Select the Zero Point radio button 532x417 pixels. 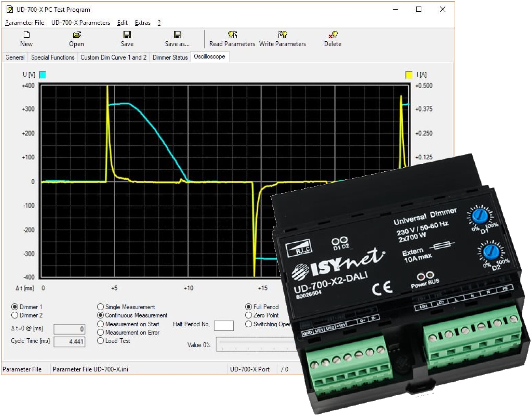tap(248, 315)
